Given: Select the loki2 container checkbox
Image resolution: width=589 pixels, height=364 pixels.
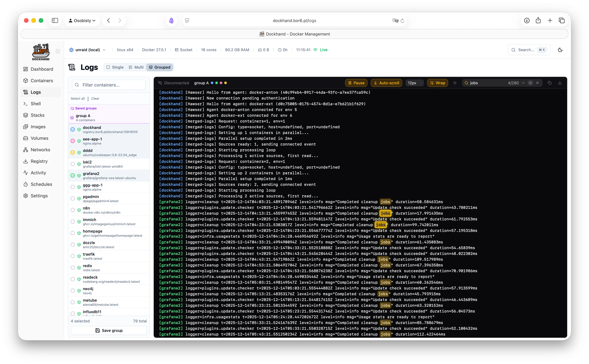Looking at the screenshot, I should 73,164.
